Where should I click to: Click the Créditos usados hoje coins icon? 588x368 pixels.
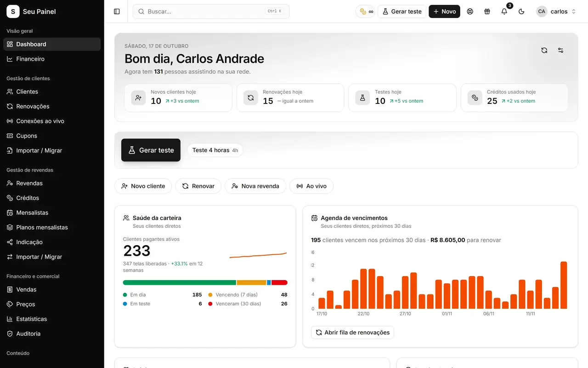coord(475,98)
